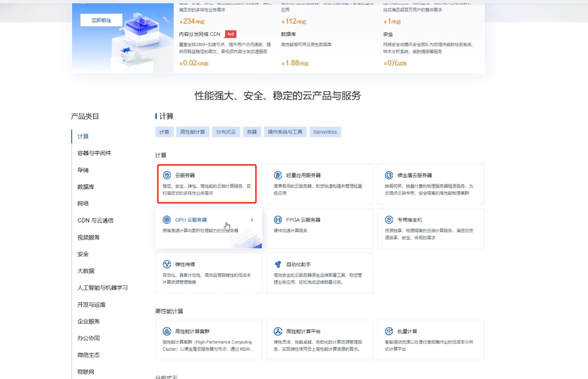Open 企业服务 category in sidebar

[89, 322]
